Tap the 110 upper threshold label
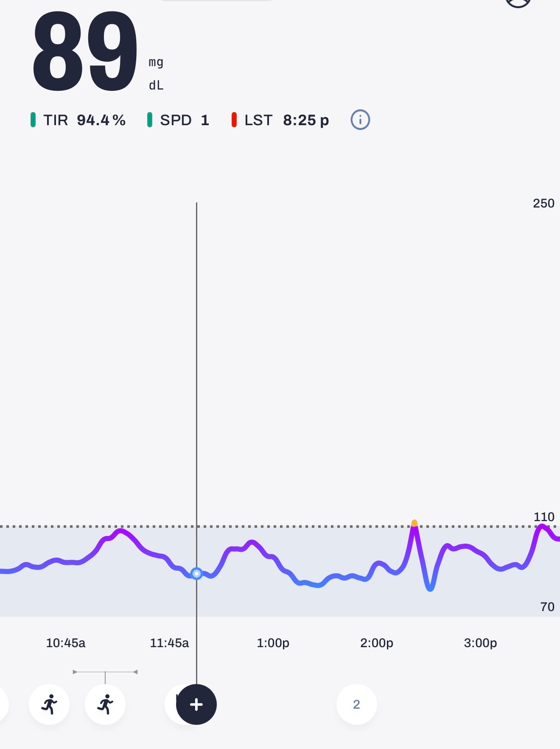Image resolution: width=560 pixels, height=749 pixels. [544, 517]
